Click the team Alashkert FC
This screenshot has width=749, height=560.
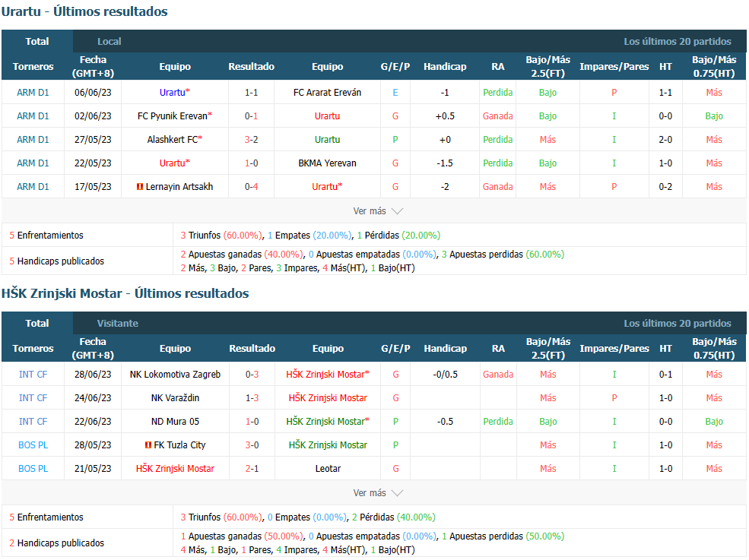(173, 139)
